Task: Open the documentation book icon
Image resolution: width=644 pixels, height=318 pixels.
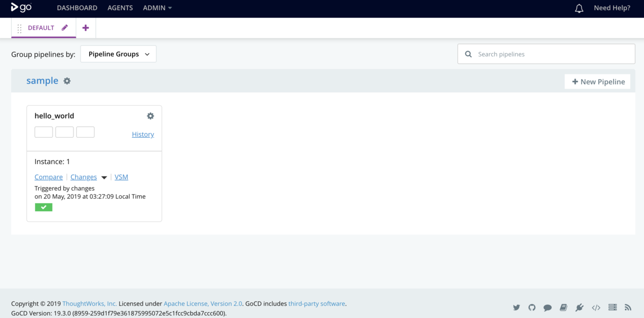Action: [563, 308]
